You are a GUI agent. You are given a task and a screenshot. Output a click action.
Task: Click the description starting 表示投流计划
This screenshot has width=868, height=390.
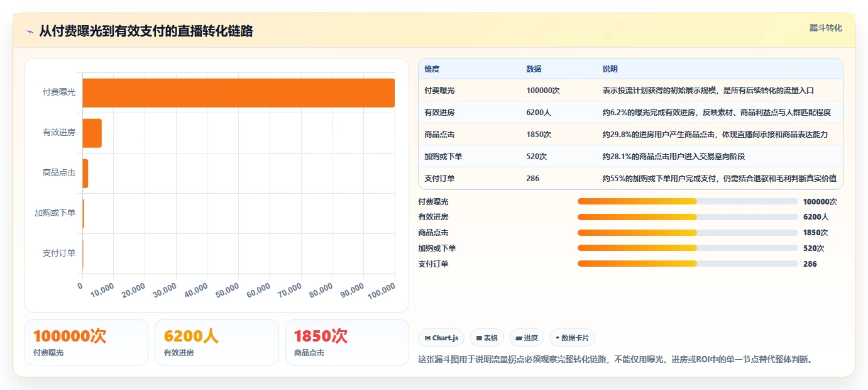(708, 90)
